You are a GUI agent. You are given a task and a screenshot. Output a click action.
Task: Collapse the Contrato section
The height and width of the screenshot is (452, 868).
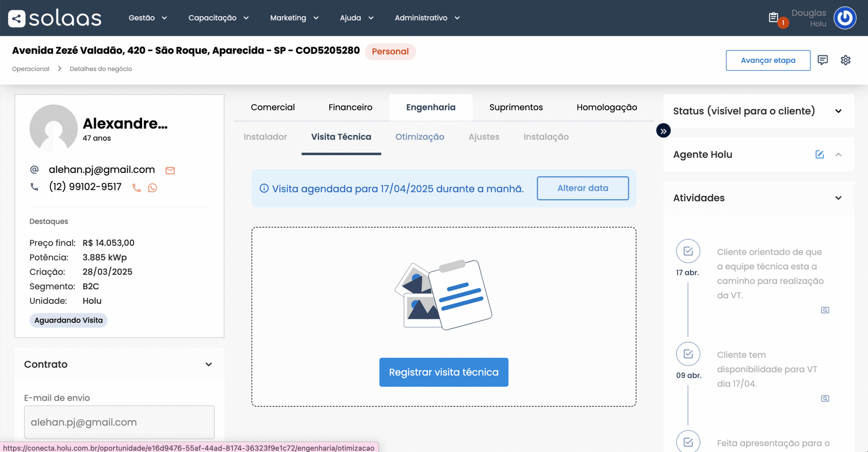pyautogui.click(x=208, y=365)
